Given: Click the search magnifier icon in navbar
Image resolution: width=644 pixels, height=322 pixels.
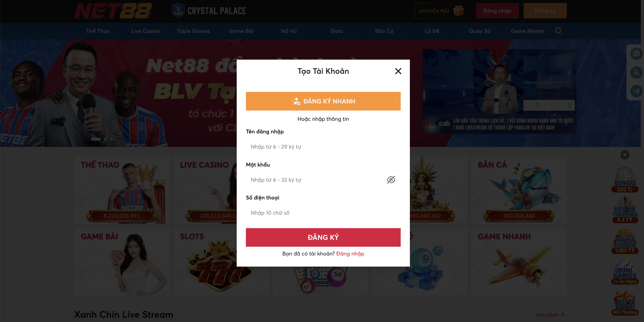Looking at the screenshot, I should point(558,31).
